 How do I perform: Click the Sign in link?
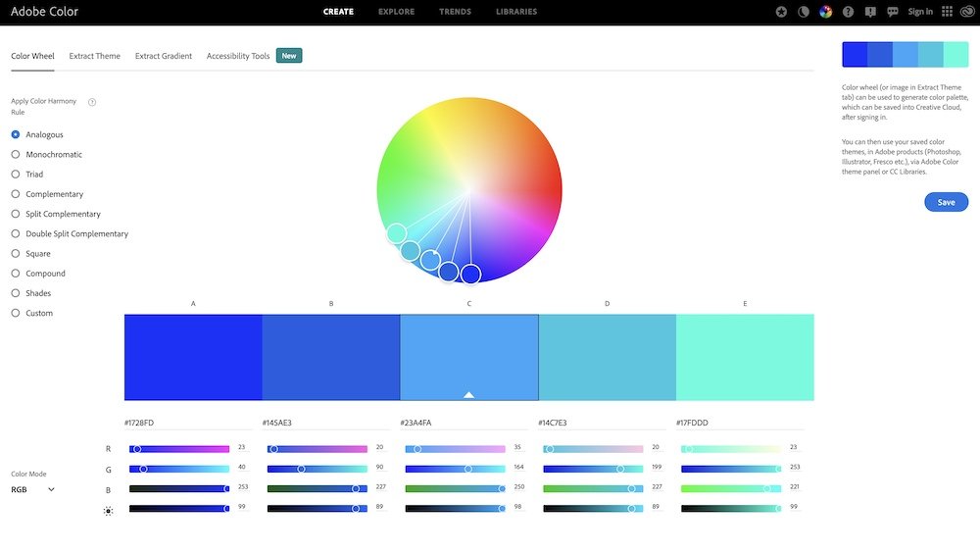click(x=920, y=11)
